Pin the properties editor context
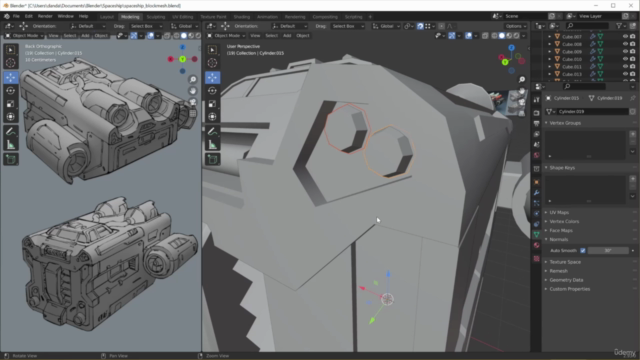Image resolution: width=640 pixels, height=360 pixels. click(x=633, y=98)
